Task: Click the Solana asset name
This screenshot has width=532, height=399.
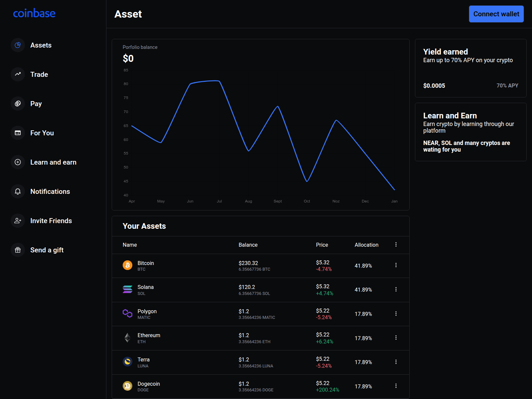Action: point(146,287)
